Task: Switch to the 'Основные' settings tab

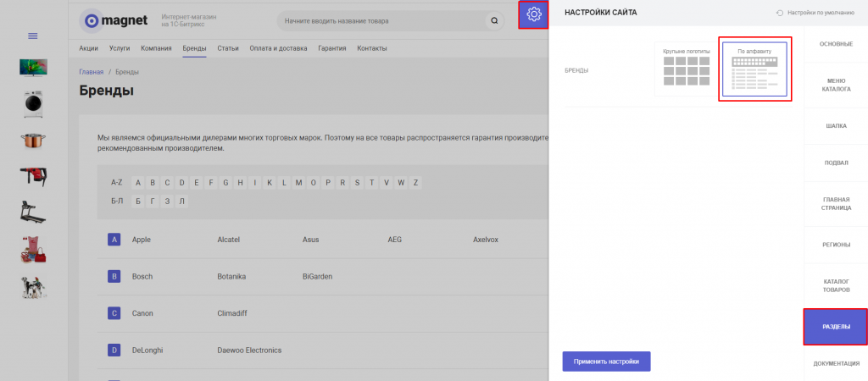Action: (x=836, y=44)
